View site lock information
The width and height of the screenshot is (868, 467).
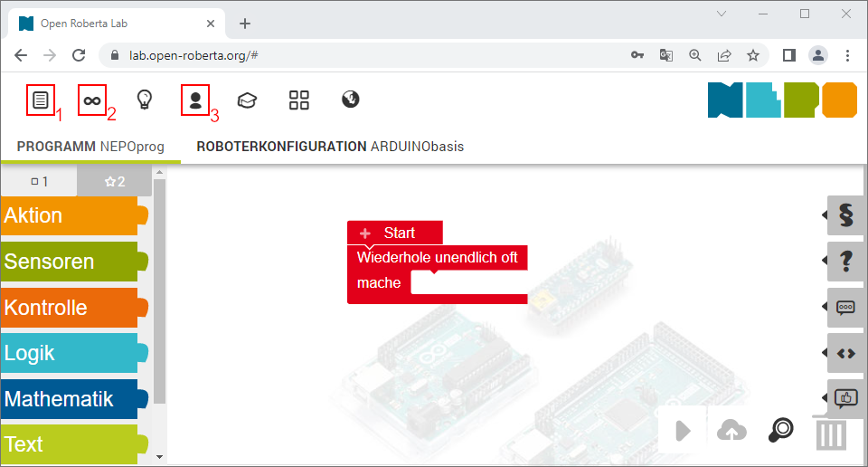[115, 55]
